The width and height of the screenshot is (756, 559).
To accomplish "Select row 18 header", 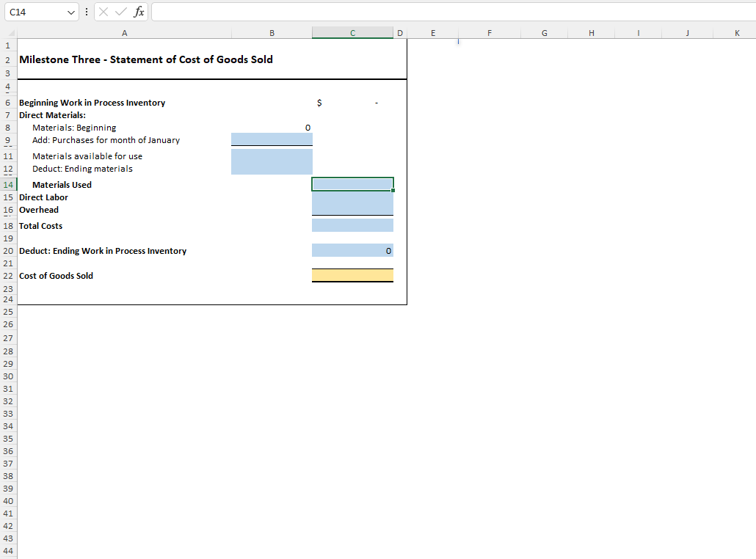I will click(x=8, y=226).
